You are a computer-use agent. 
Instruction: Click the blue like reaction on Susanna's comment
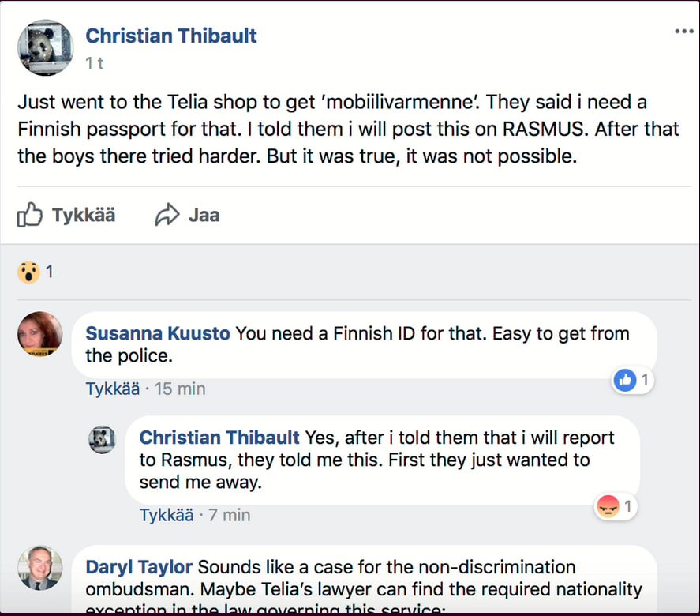tap(624, 381)
